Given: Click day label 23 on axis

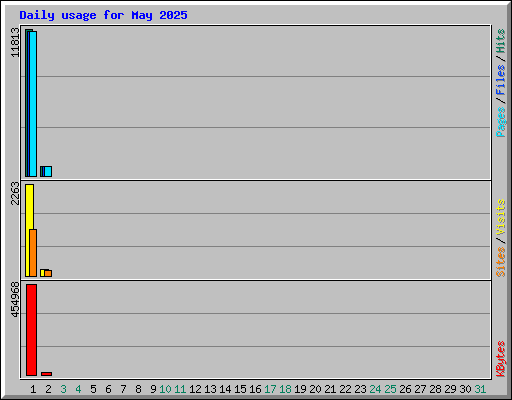Looking at the screenshot, I should pyautogui.click(x=360, y=389).
